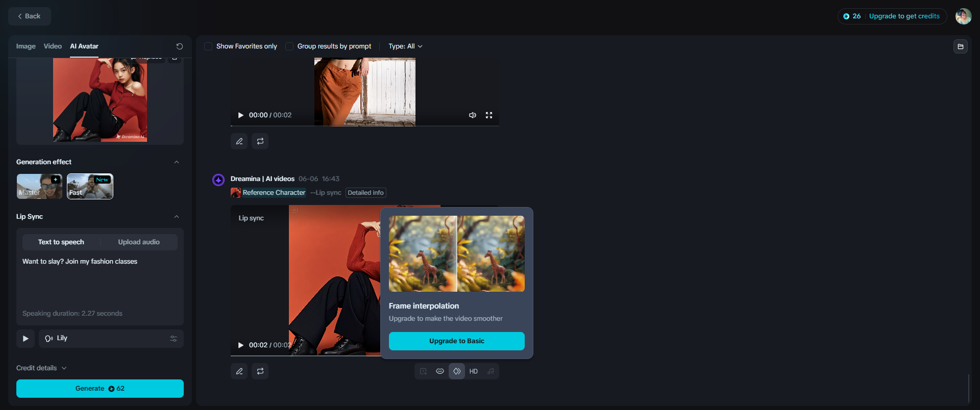Click the Dreamina AI videos logo icon
The width and height of the screenshot is (980, 410).
218,180
